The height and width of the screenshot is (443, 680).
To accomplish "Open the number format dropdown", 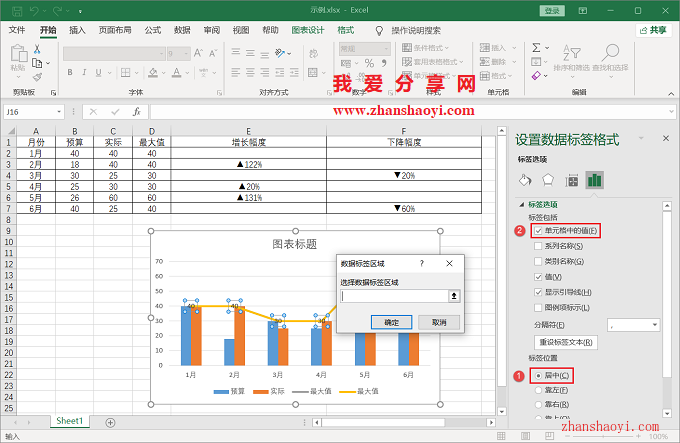I will [386, 49].
